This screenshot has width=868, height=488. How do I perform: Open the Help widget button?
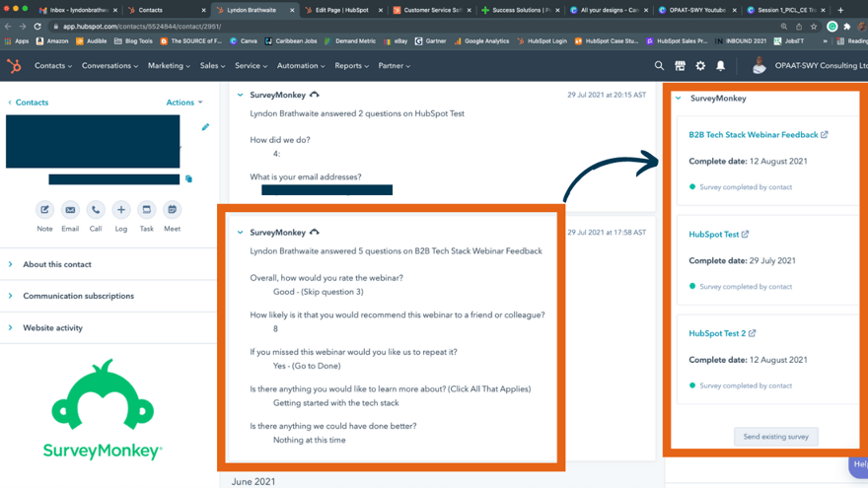(859, 464)
